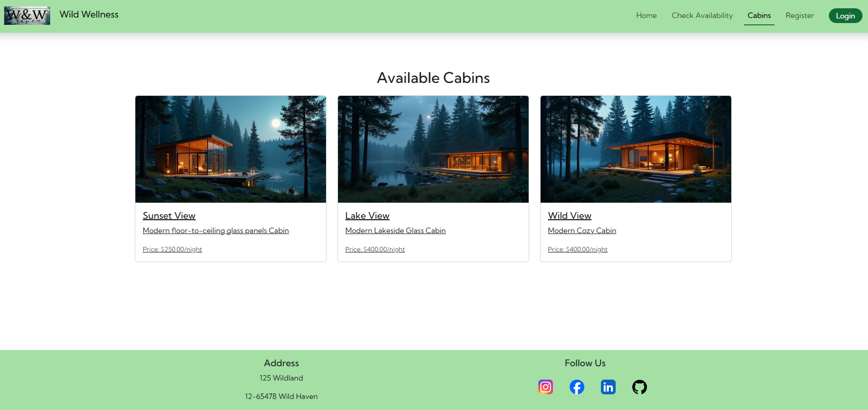The height and width of the screenshot is (410, 868).
Task: Click Modern Cozy Cabin description
Action: (x=582, y=230)
